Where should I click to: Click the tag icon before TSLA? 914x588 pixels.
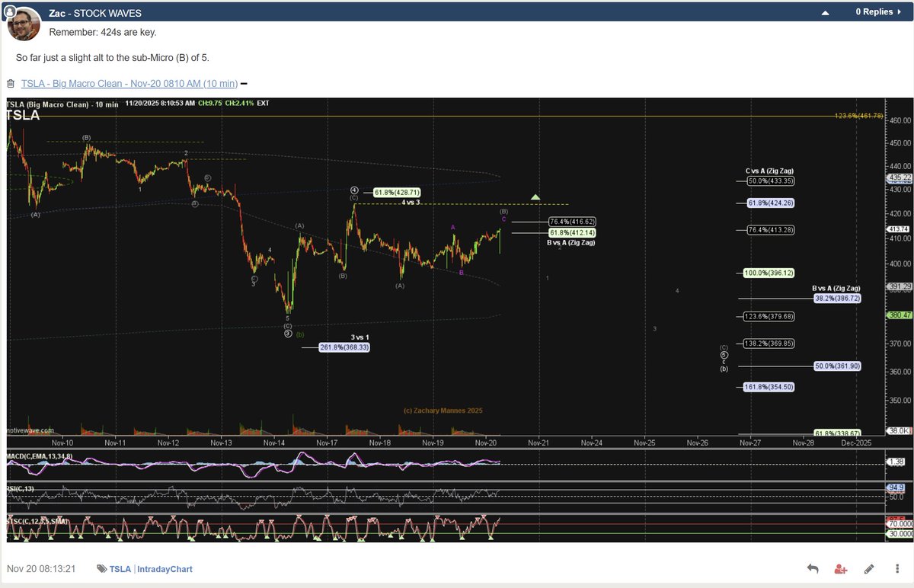(101, 569)
